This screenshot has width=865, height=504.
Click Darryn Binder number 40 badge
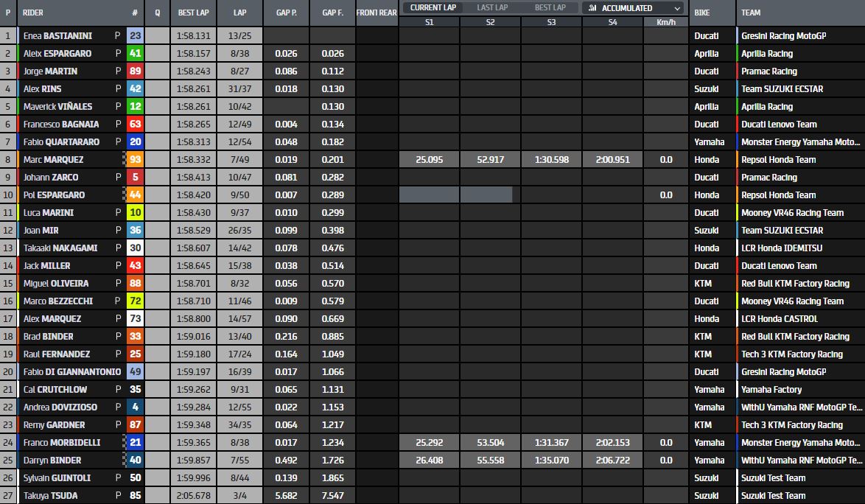pos(135,460)
